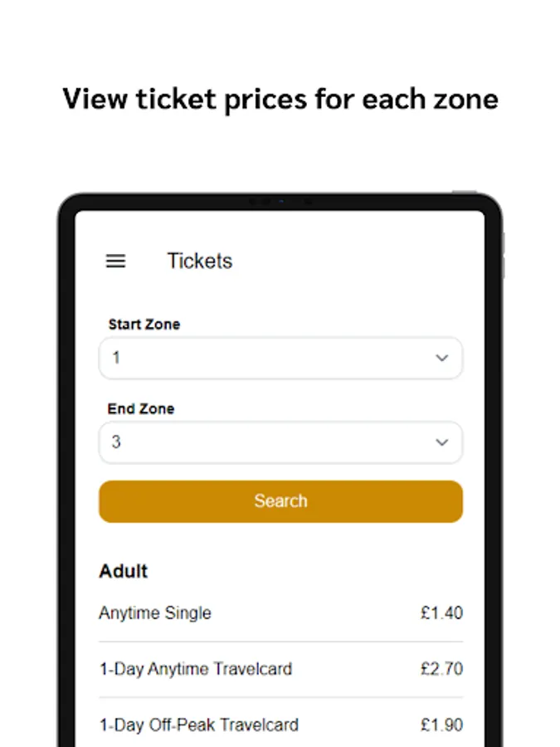Click the £1.90 price
This screenshot has width=560, height=747.
[441, 725]
